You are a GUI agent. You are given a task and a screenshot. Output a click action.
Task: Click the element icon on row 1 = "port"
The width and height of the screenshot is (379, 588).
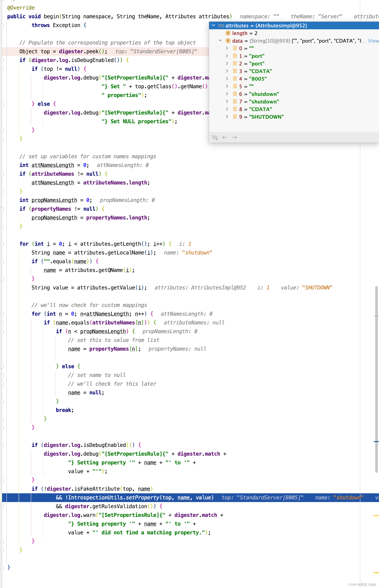pos(235,56)
